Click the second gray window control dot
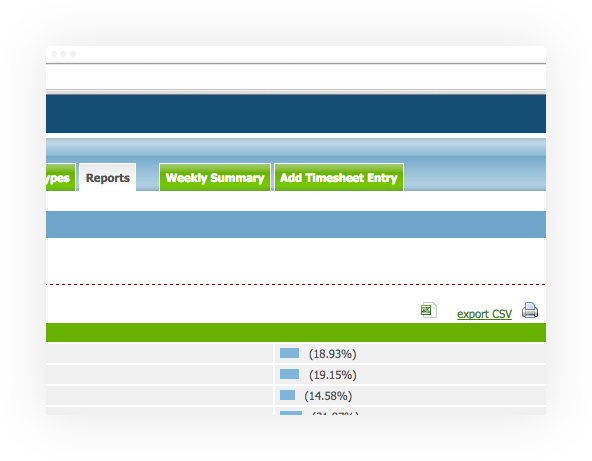592x461 pixels. pos(63,54)
